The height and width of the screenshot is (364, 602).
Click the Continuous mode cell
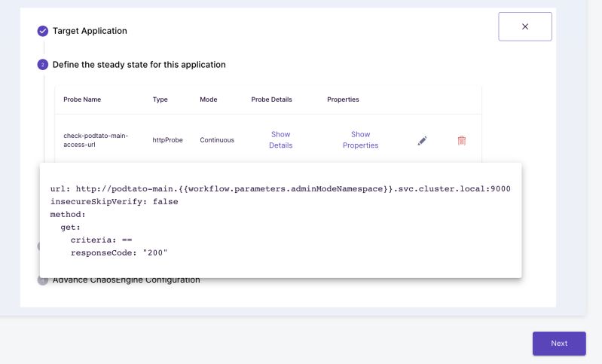click(217, 140)
